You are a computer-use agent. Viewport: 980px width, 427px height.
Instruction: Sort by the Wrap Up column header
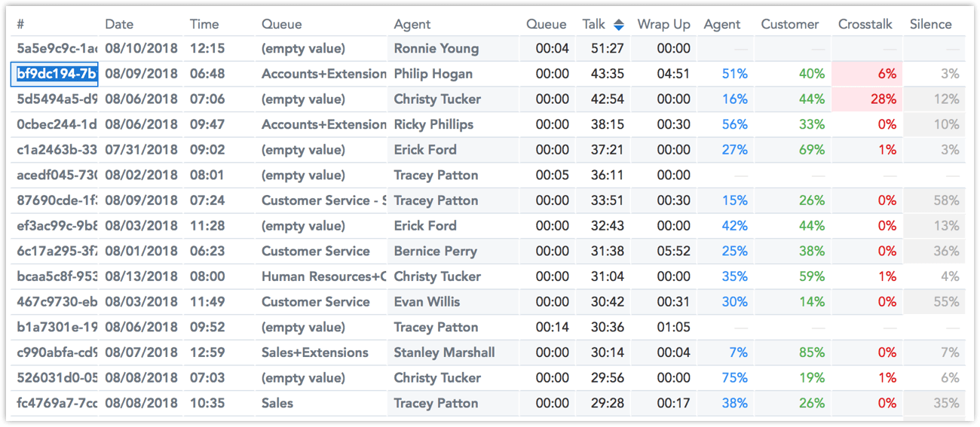pos(663,24)
